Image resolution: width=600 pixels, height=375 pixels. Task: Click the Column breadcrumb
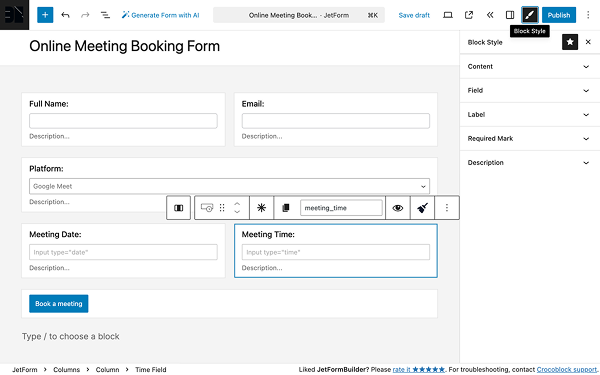click(x=108, y=370)
